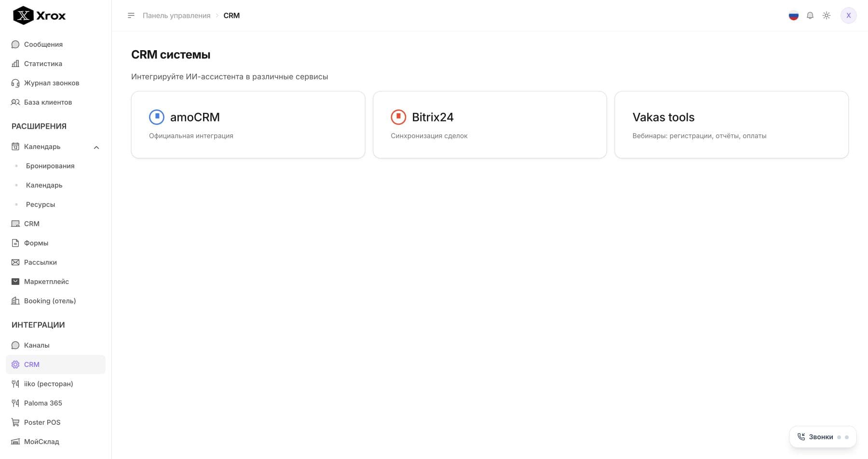Image resolution: width=868 pixels, height=459 pixels.
Task: Click the iiko (ресторан) utensils icon
Action: [x=15, y=384]
